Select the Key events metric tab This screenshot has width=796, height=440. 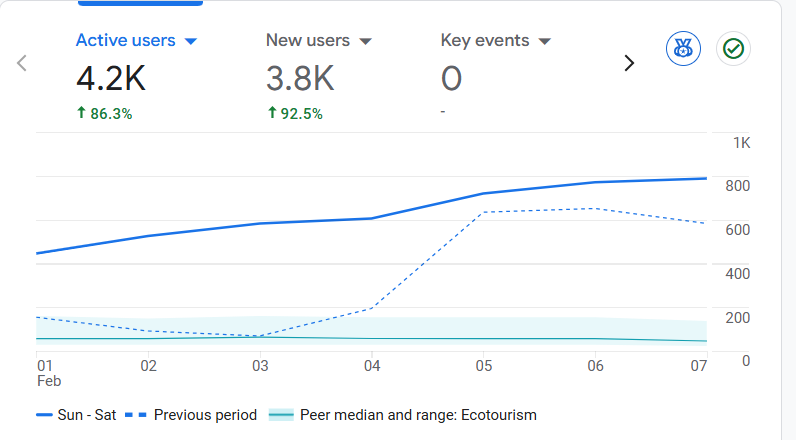485,41
